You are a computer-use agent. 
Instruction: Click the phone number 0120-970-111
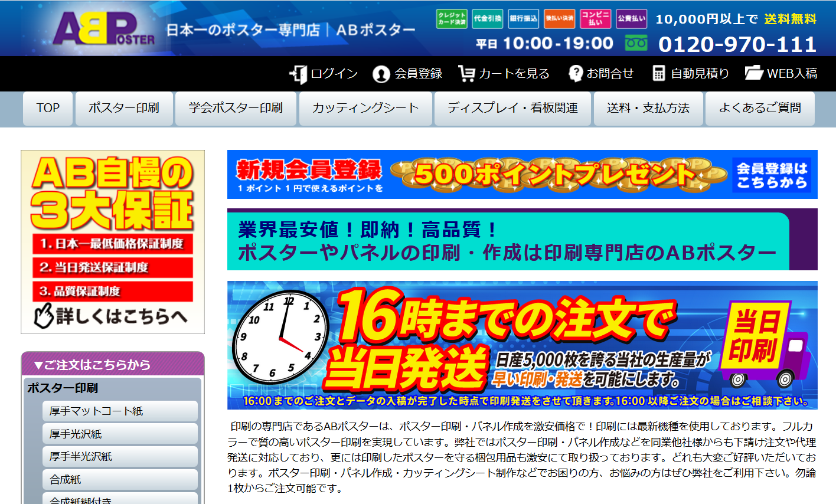[737, 44]
